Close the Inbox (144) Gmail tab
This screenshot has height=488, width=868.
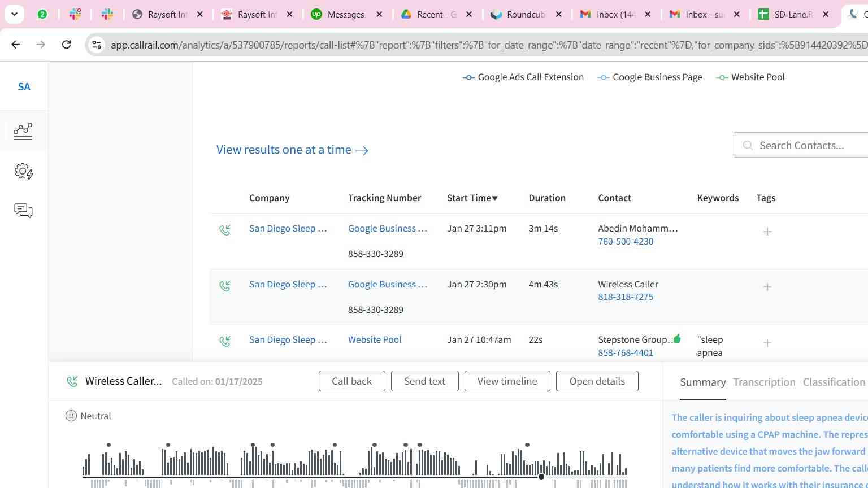pos(648,15)
